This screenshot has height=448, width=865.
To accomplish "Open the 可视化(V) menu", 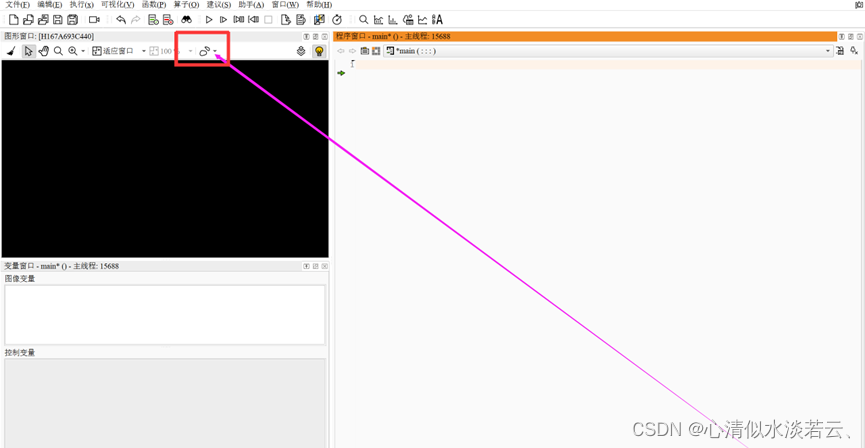I will (118, 4).
